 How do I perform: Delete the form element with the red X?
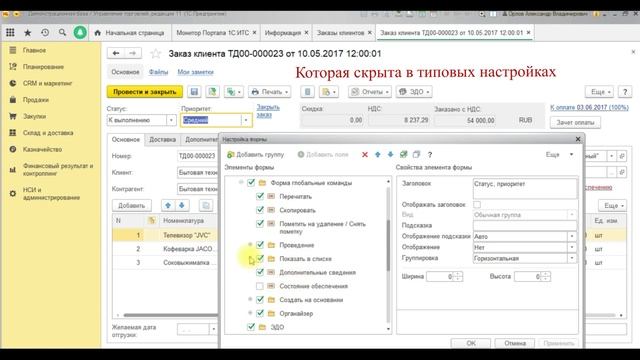pyautogui.click(x=365, y=154)
